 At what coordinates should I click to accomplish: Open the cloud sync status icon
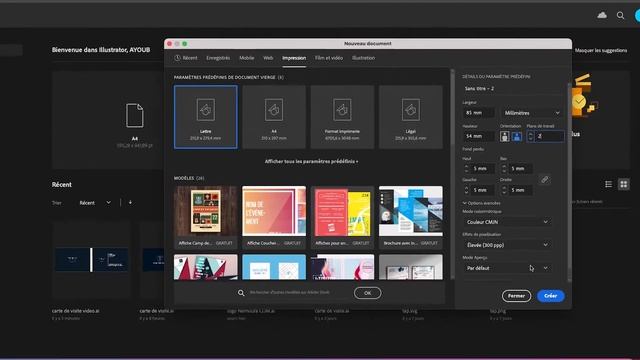click(602, 16)
